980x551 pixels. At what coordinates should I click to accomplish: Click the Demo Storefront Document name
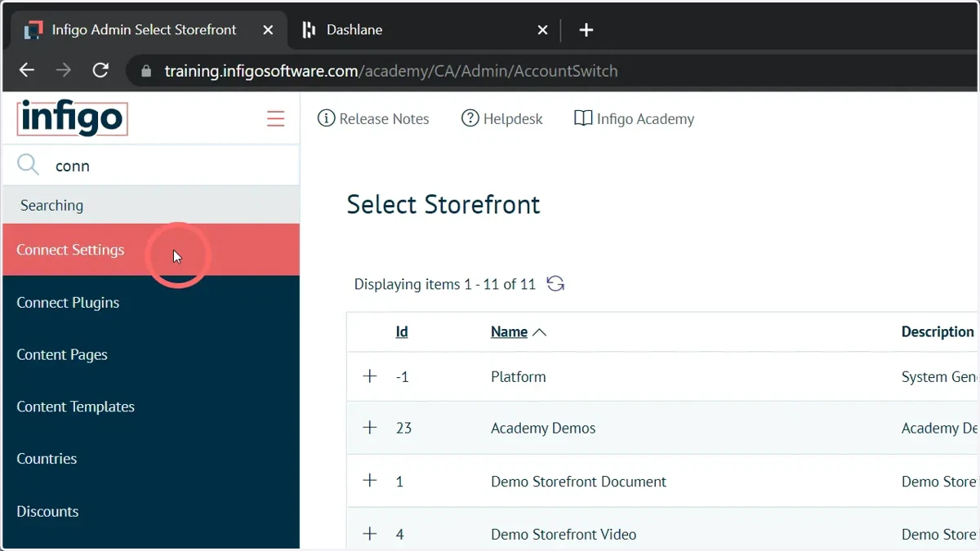tap(578, 482)
